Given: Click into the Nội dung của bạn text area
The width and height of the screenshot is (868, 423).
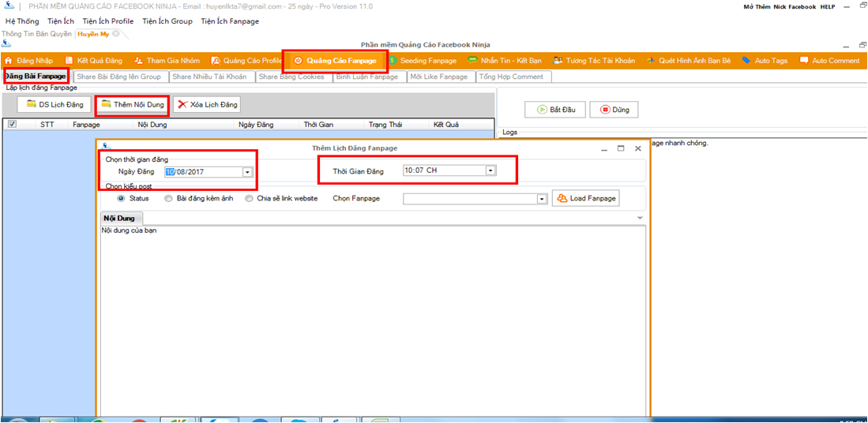Looking at the screenshot, I should point(372,320).
